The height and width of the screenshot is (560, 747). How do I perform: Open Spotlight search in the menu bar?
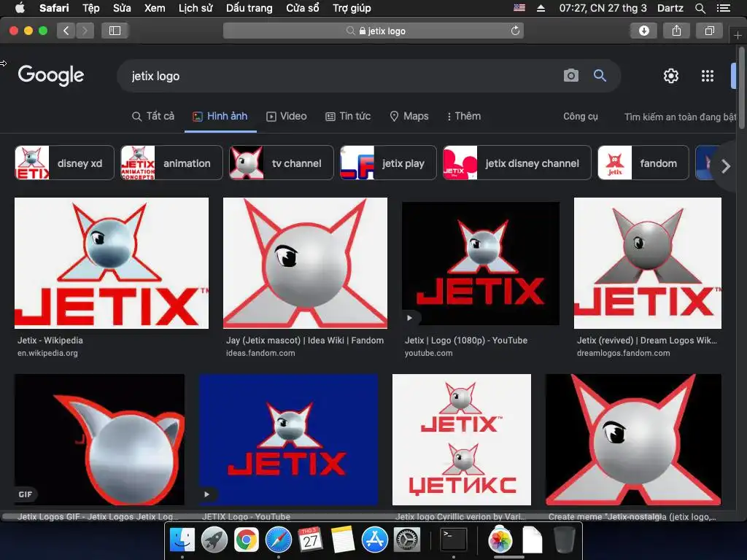(700, 8)
